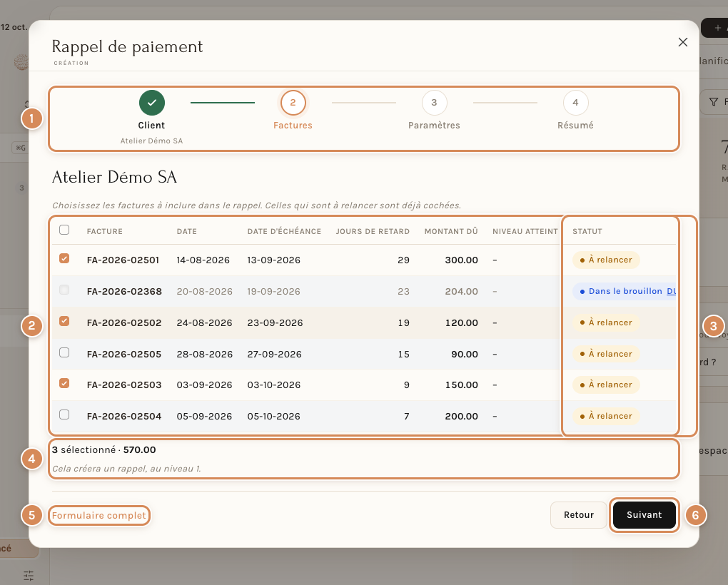Click the selected total 570.00
Viewport: 728px width, 585px height.
(x=139, y=449)
